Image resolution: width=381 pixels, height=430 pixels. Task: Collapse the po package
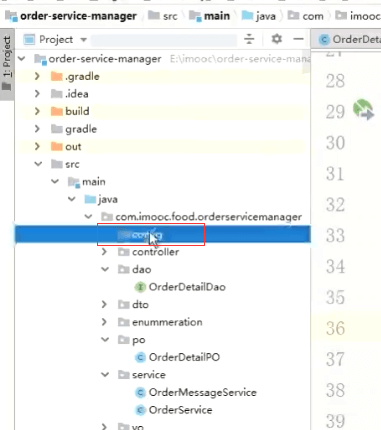(x=105, y=340)
